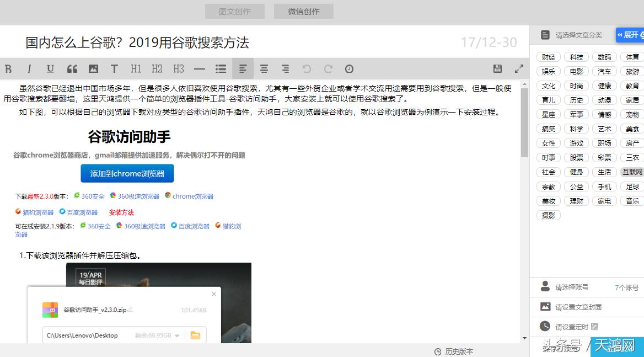The width and height of the screenshot is (644, 357).
Task: Select the 科技 category tag
Action: tap(576, 56)
